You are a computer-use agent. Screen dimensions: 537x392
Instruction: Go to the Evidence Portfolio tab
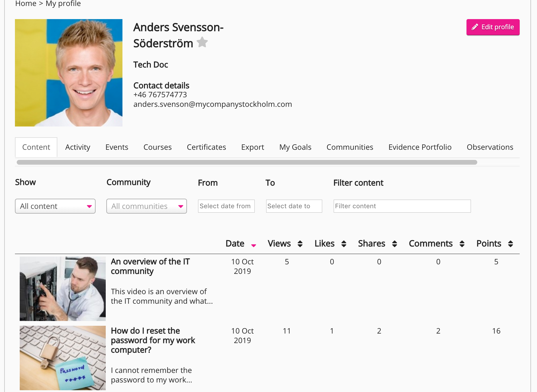pos(420,147)
